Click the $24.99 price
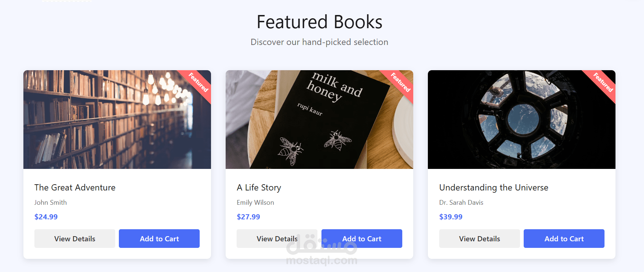644x272 pixels. pyautogui.click(x=46, y=217)
